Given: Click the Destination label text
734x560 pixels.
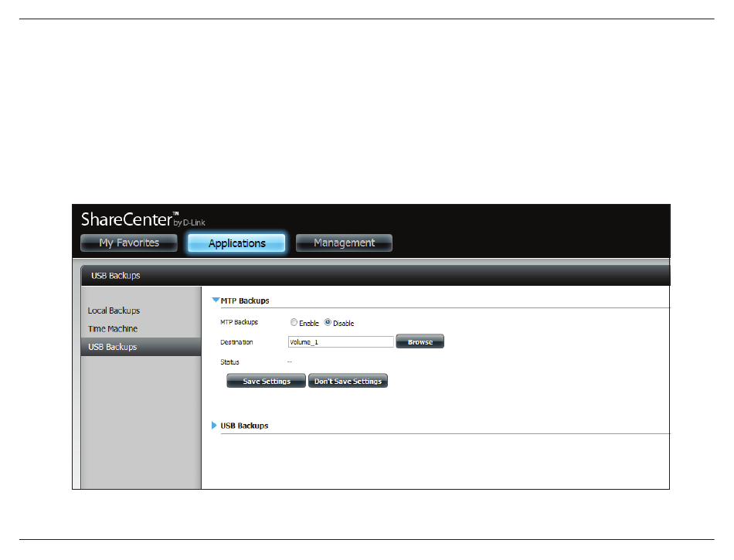Looking at the screenshot, I should point(236,342).
